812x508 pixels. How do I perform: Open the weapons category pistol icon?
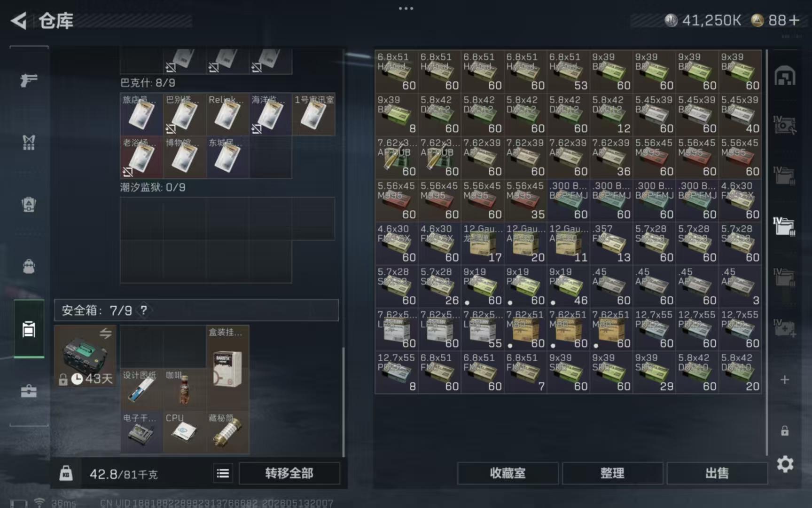tap(29, 80)
